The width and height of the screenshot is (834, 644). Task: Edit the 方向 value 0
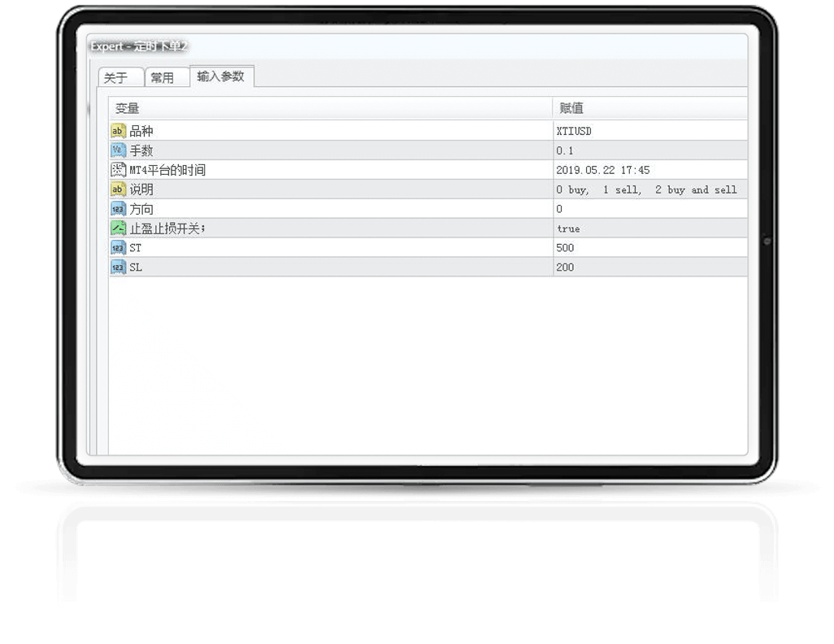click(650, 209)
